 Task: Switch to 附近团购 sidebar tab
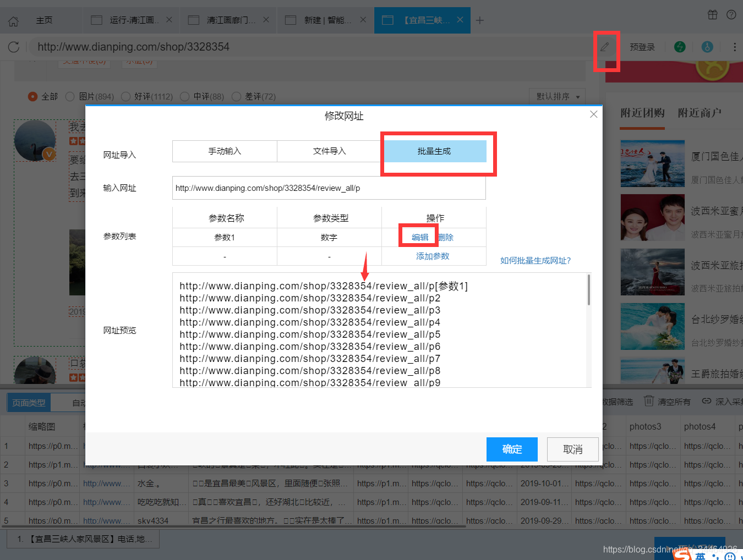point(642,113)
